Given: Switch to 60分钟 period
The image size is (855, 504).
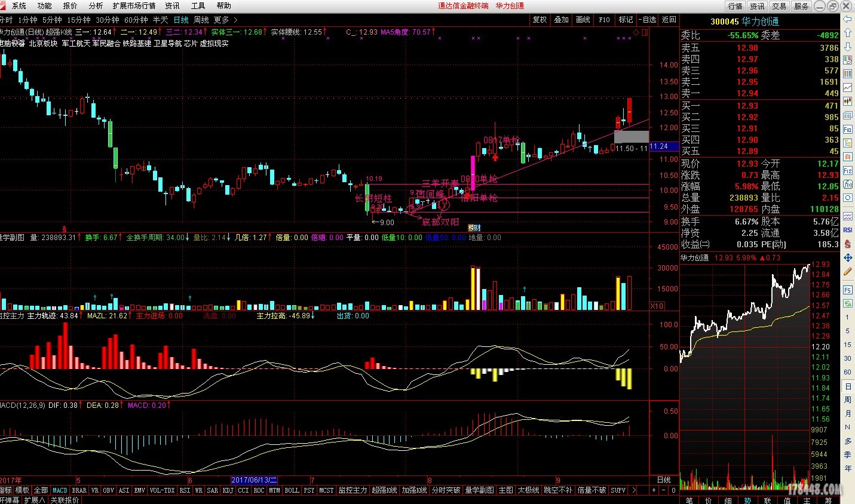Looking at the screenshot, I should coord(136,20).
